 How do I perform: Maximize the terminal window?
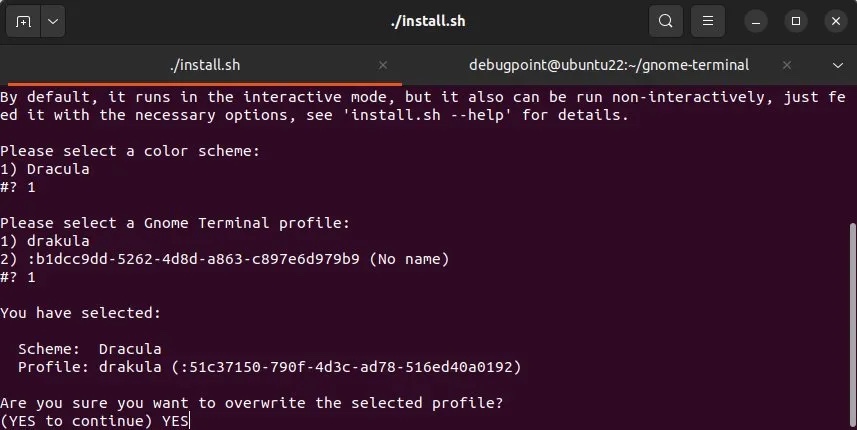point(796,20)
